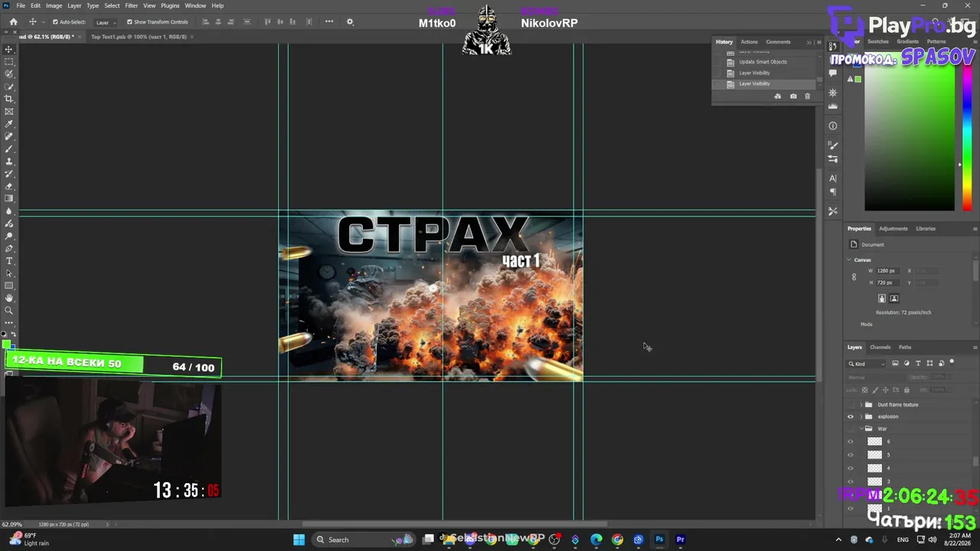Select the Path Selection arrow tool
This screenshot has width=980, height=551.
click(x=9, y=273)
